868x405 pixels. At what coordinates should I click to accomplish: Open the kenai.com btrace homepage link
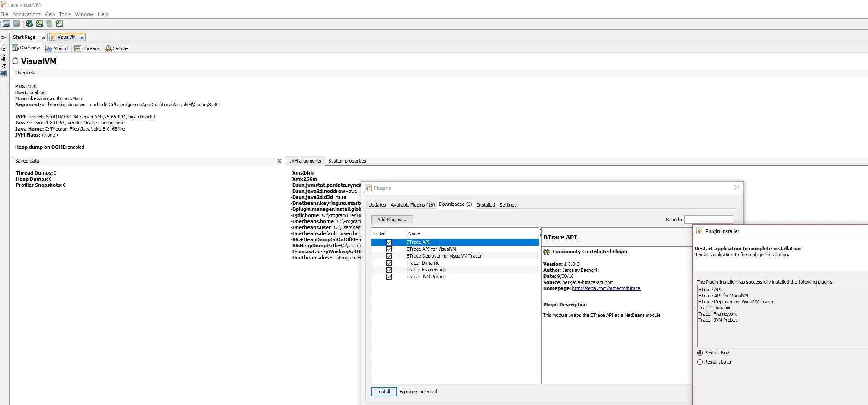click(606, 288)
